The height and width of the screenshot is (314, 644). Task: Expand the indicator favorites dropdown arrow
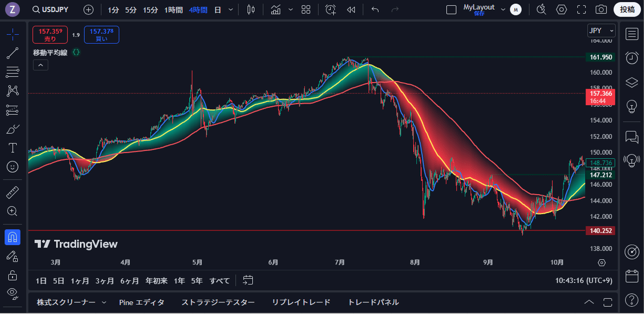point(290,10)
